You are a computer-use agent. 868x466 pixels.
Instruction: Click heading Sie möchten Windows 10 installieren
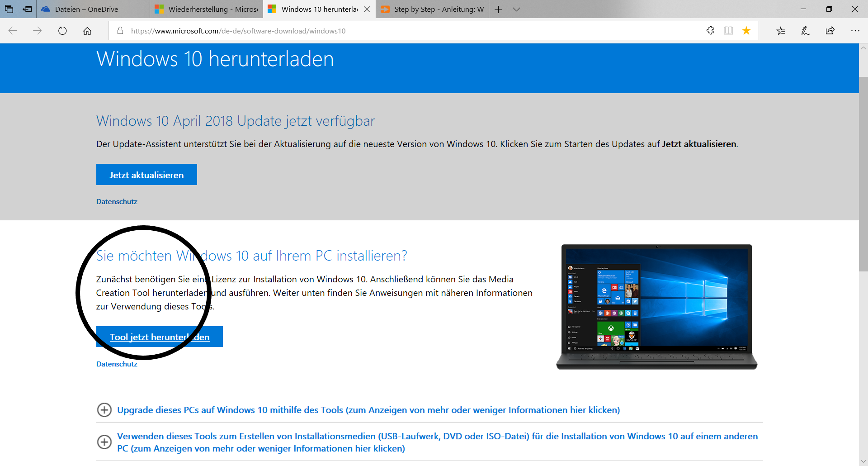click(x=251, y=256)
